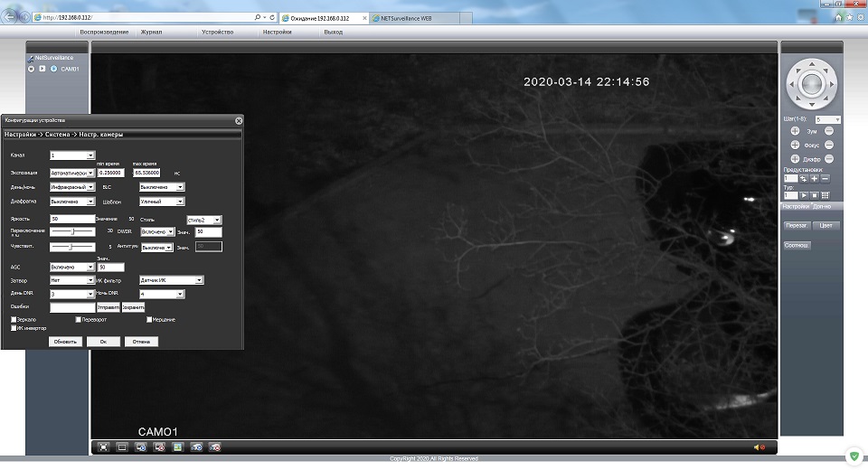Click the Отмена button in the dialog
The width and height of the screenshot is (868, 470).
141,342
